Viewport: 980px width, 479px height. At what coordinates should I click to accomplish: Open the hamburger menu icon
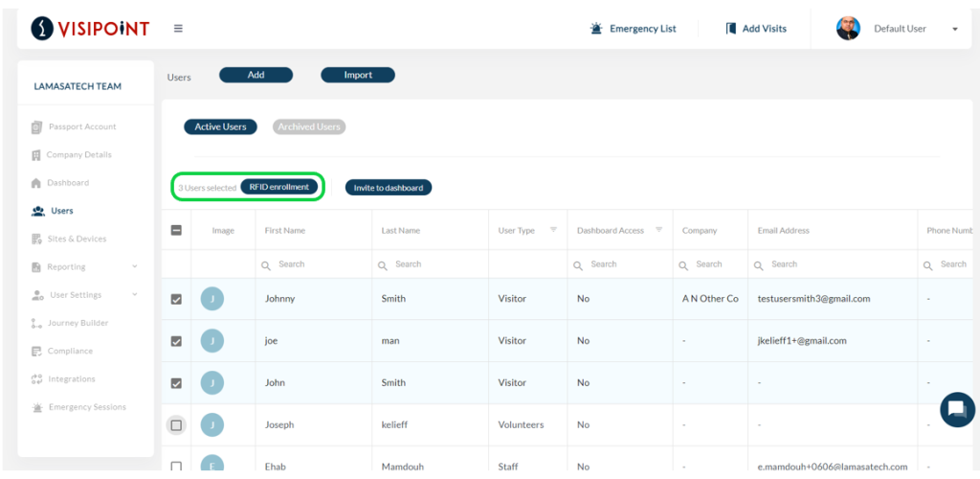(x=178, y=28)
